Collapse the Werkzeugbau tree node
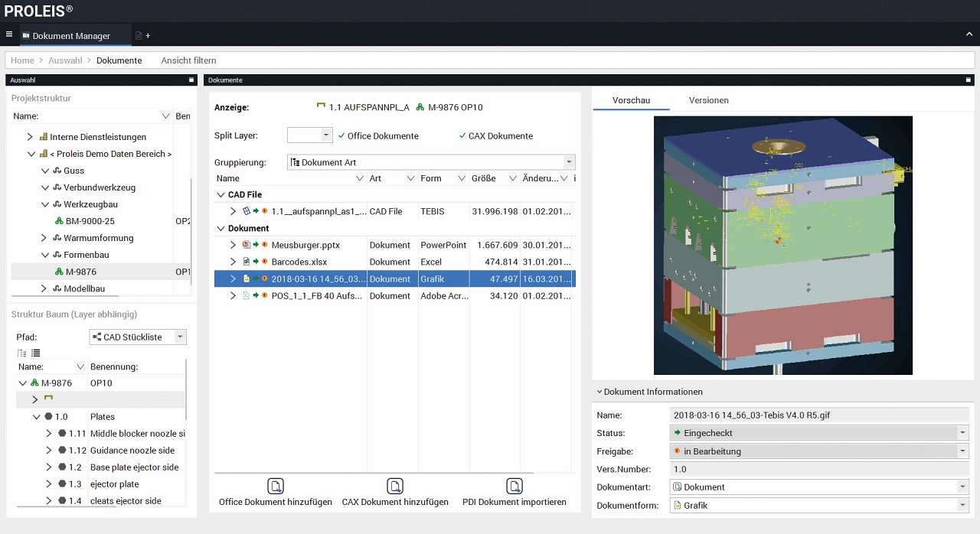 [44, 204]
